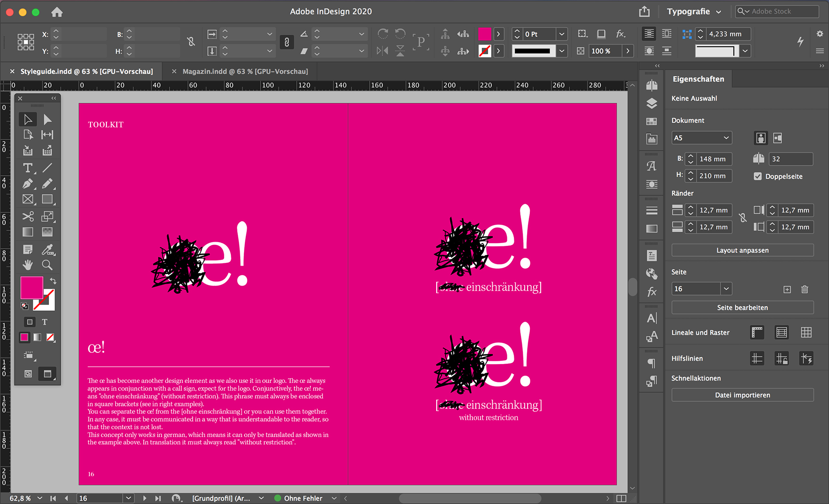The height and width of the screenshot is (504, 829).
Task: Pick the Hand tool
Action: 28,265
